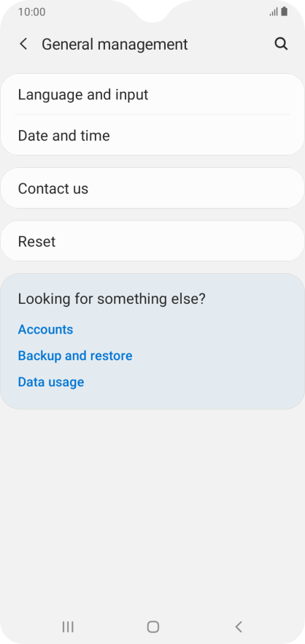The image size is (305, 644).
Task: Tap the battery icon in status bar
Action: tap(284, 12)
